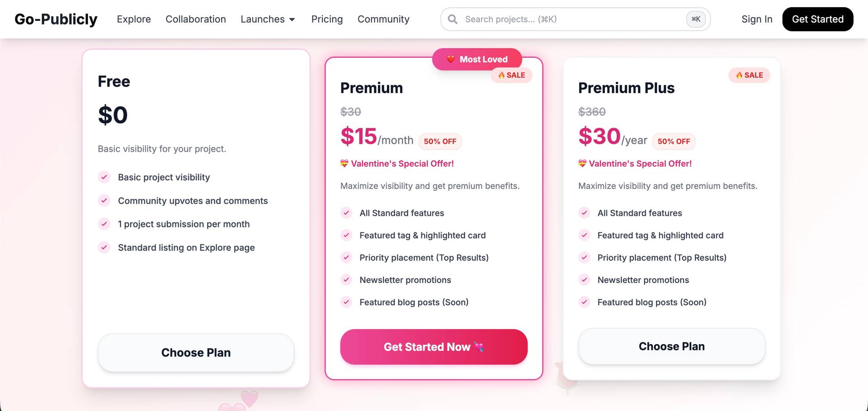Open the Launches menu
The image size is (868, 411).
pyautogui.click(x=263, y=19)
